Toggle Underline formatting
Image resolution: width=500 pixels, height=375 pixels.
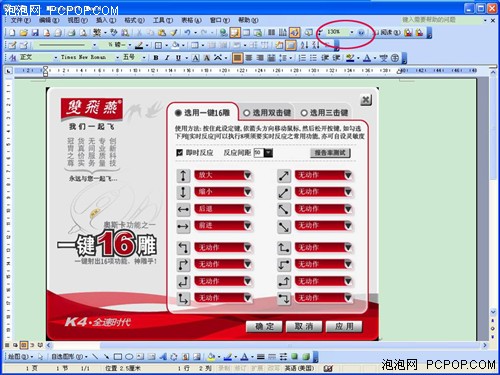click(x=178, y=58)
